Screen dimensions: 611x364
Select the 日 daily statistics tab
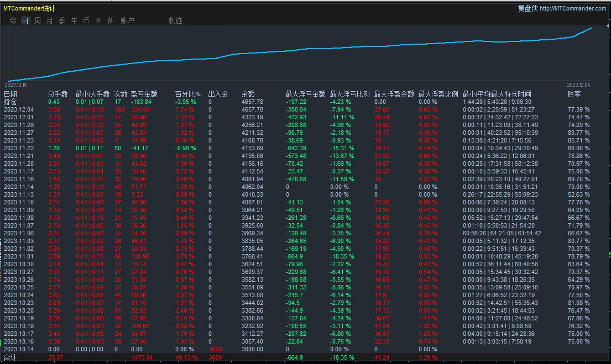click(25, 20)
